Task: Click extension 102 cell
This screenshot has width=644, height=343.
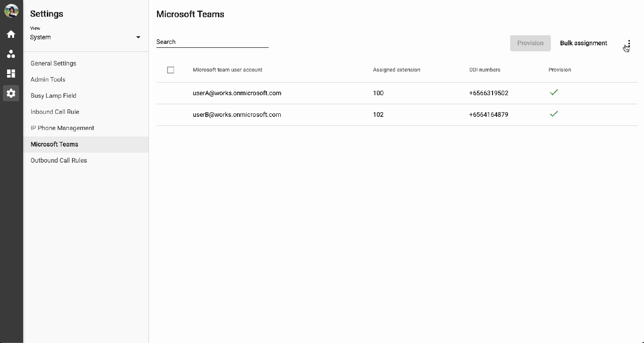Action: (378, 115)
